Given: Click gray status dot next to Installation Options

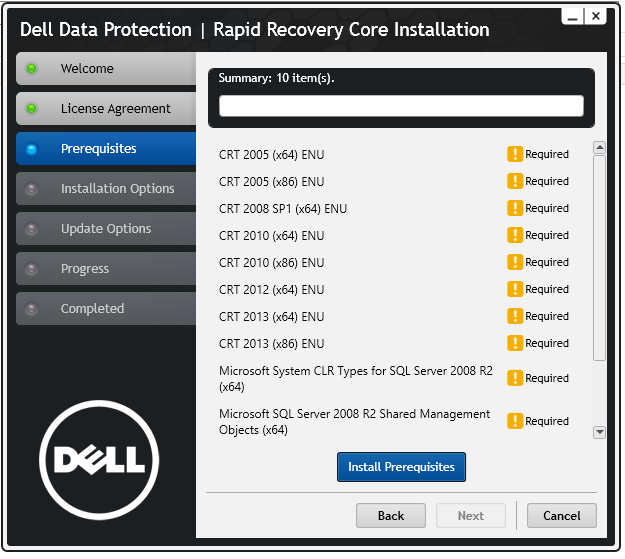Looking at the screenshot, I should point(31,189).
